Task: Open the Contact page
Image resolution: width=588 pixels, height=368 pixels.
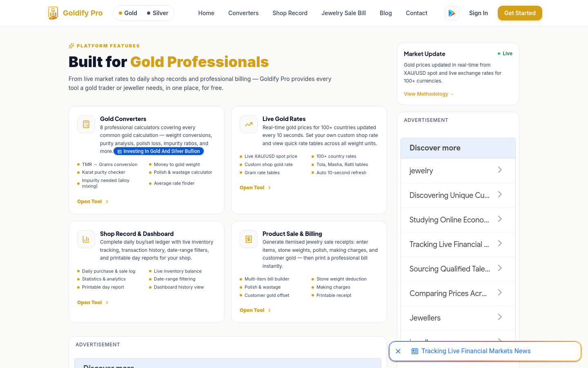Action: [416, 13]
